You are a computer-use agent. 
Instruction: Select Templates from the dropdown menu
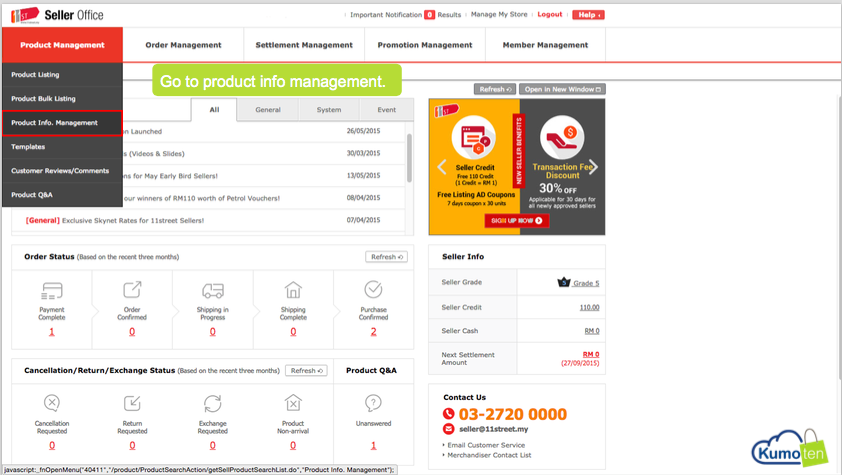(x=62, y=147)
